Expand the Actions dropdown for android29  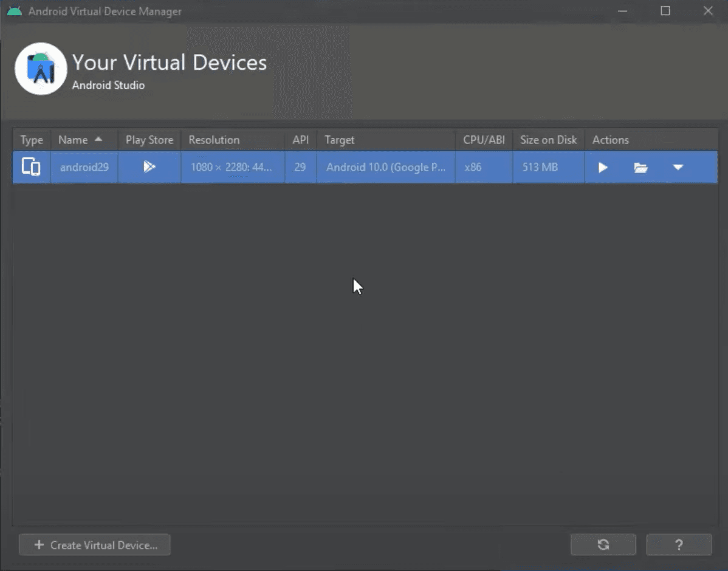(678, 167)
